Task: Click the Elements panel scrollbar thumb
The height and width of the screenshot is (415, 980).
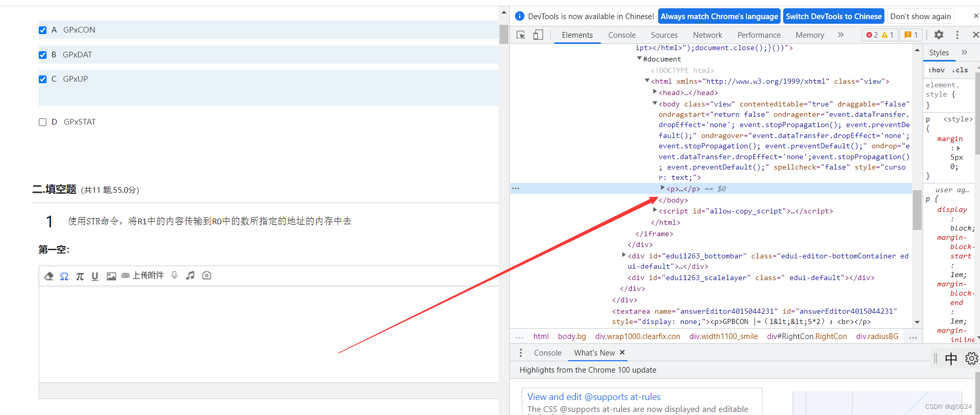Action: click(x=917, y=210)
